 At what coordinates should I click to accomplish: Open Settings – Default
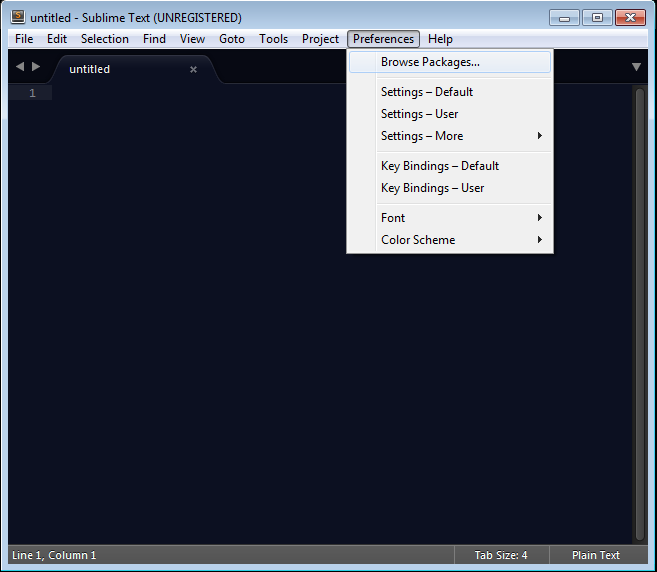tap(427, 92)
